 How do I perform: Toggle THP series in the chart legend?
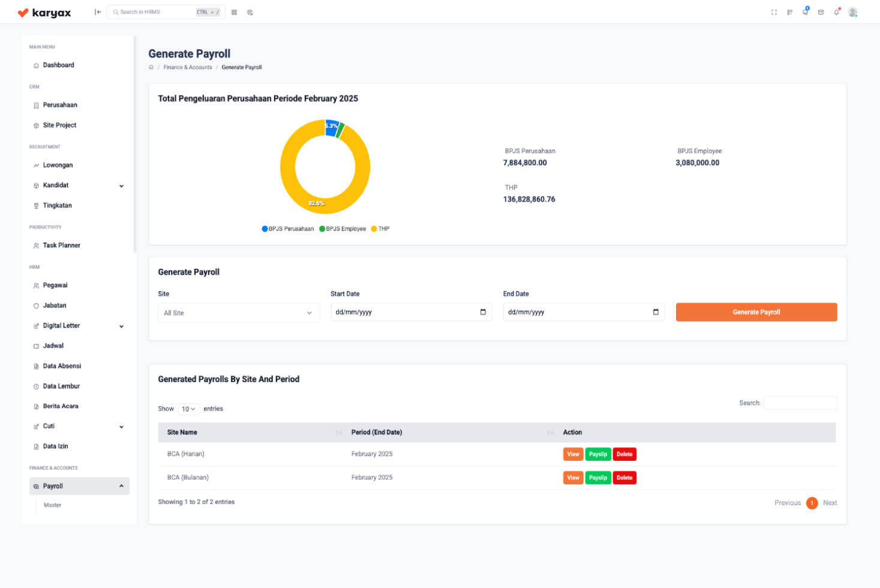click(x=380, y=229)
